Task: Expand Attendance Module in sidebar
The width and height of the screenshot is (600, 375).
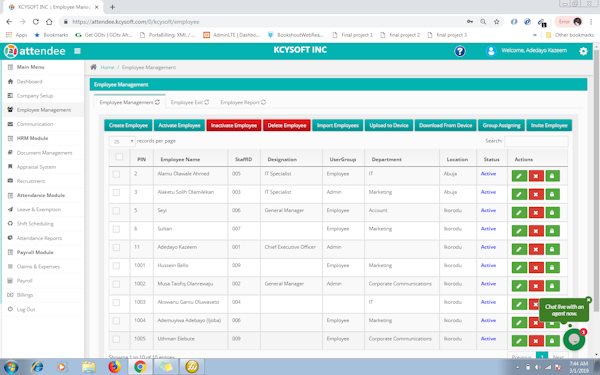Action: tap(41, 195)
